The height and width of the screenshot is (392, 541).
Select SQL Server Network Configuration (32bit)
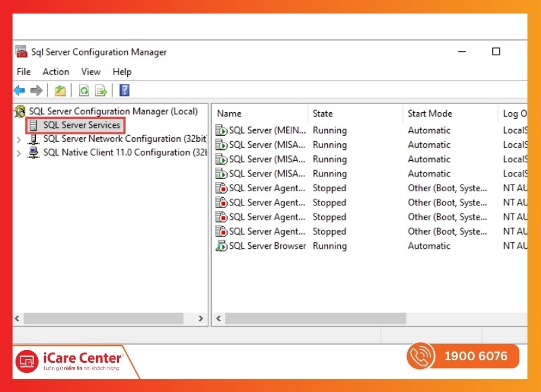(125, 139)
